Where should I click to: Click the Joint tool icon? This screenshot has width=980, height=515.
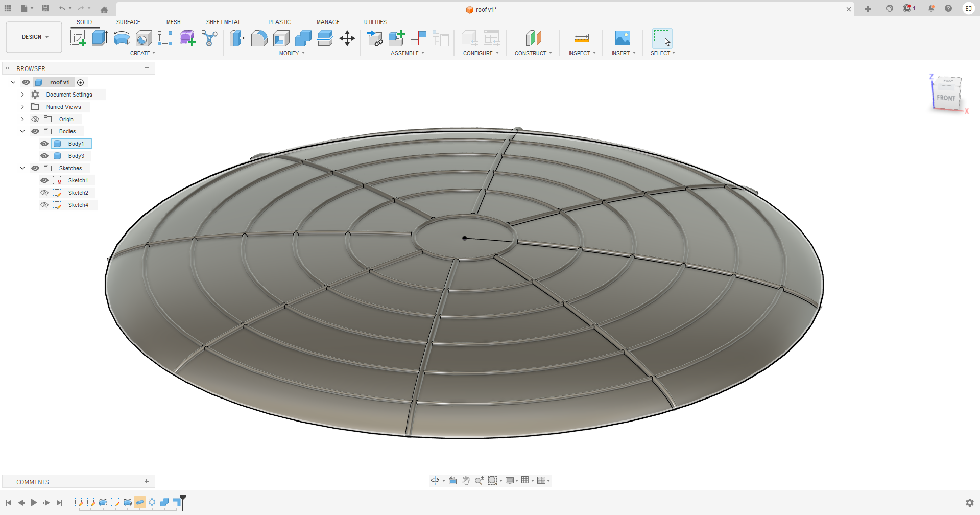tap(418, 38)
